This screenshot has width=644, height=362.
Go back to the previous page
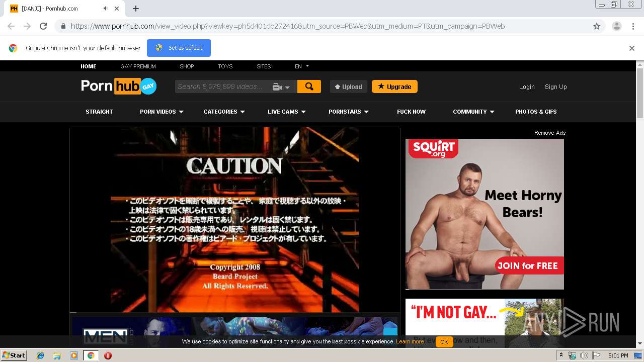pyautogui.click(x=11, y=26)
